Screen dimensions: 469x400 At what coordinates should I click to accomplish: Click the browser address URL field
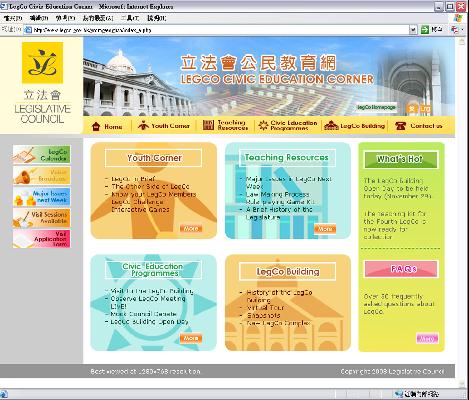click(x=220, y=30)
